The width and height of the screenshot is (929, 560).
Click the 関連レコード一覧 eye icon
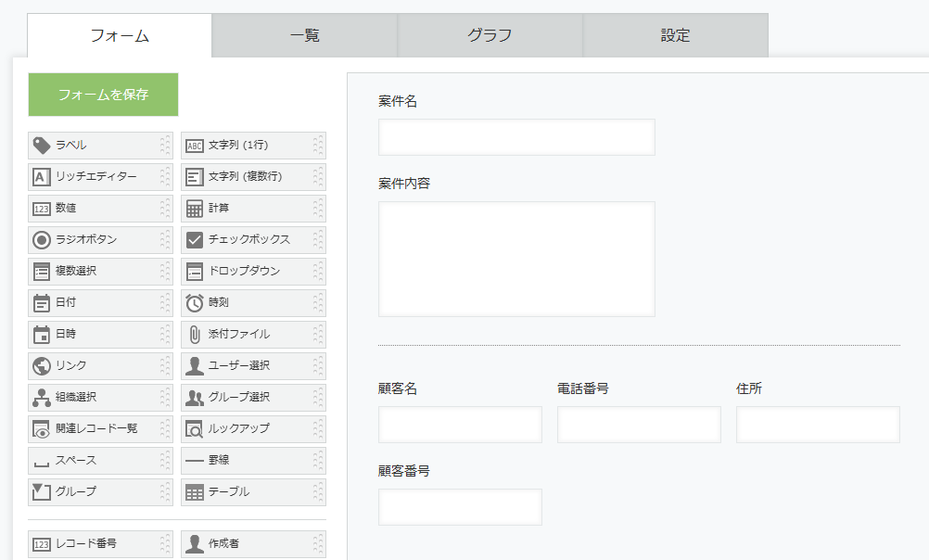(x=42, y=429)
